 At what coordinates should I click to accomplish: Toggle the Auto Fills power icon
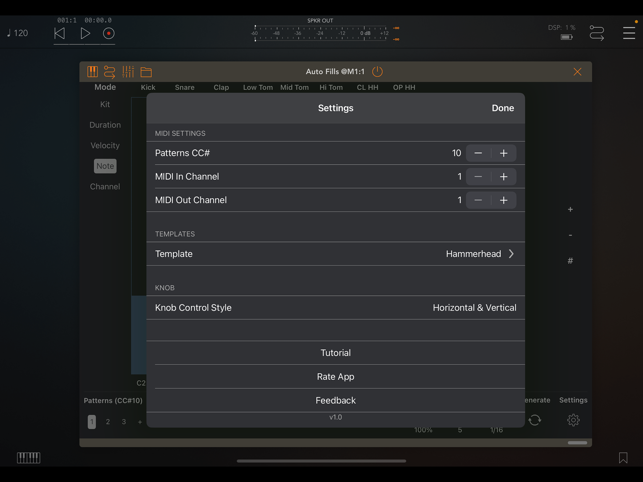[377, 72]
